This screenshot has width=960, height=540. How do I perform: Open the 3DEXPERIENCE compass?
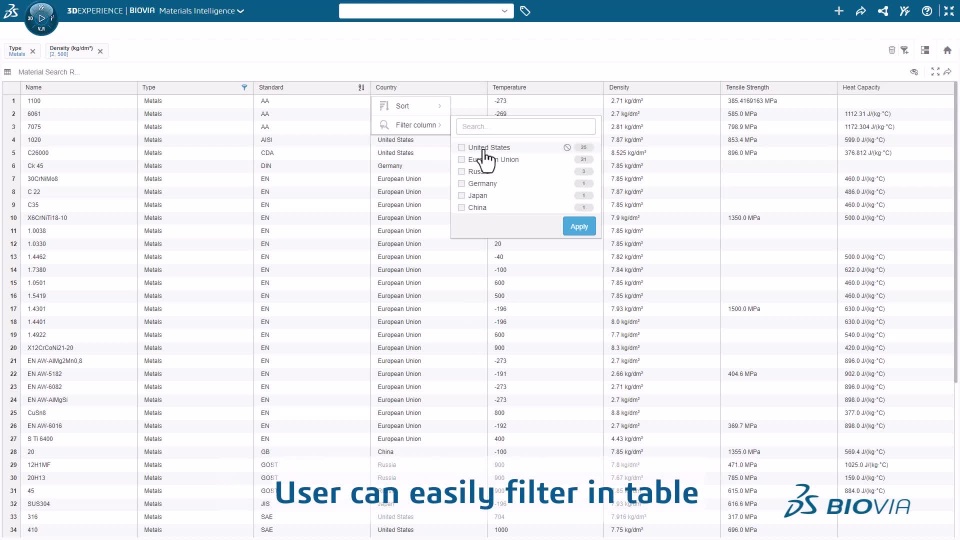tap(41, 17)
